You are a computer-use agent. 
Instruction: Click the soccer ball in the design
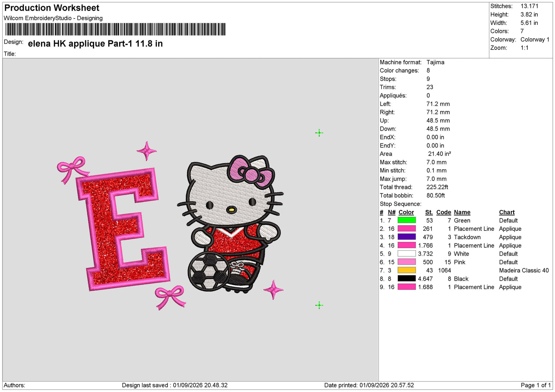(209, 271)
